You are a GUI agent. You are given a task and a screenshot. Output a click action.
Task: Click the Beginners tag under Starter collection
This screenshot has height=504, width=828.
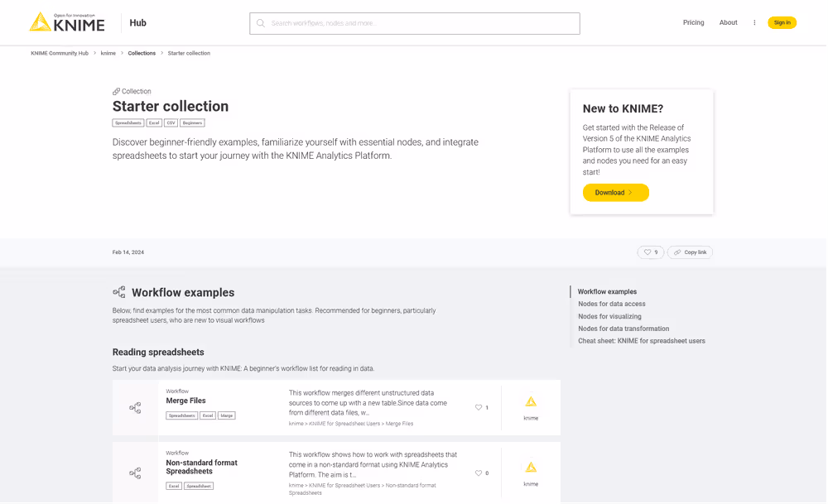(191, 122)
